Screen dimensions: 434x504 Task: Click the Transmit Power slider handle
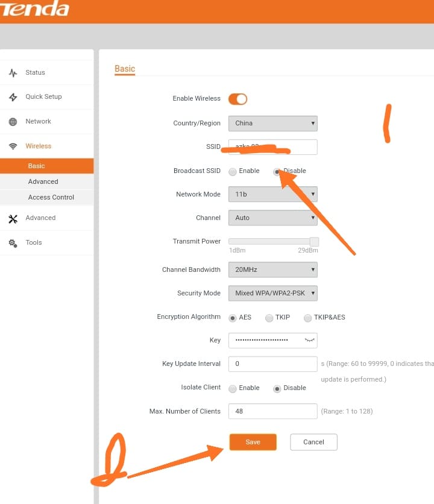click(314, 241)
